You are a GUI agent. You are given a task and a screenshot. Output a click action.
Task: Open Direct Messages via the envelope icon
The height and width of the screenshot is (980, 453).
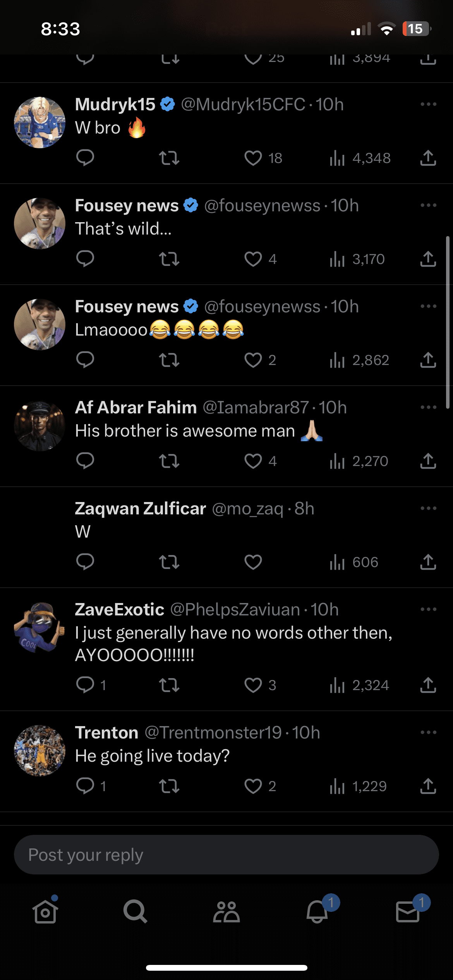pos(408,912)
